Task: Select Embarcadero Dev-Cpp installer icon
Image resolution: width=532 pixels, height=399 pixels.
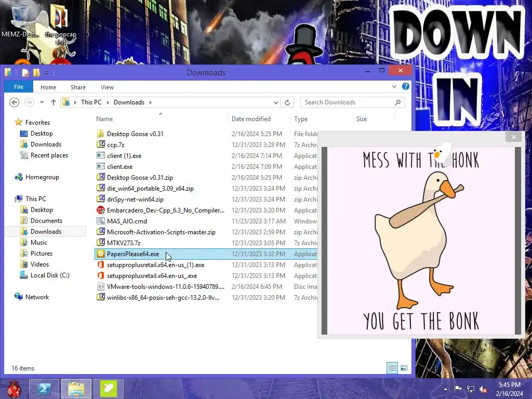Action: coord(100,210)
